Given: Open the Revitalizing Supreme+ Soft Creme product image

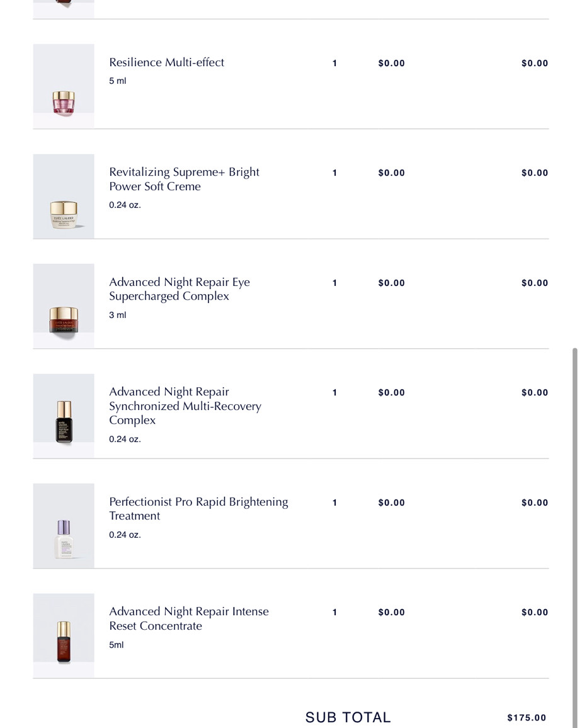Looking at the screenshot, I should click(64, 196).
